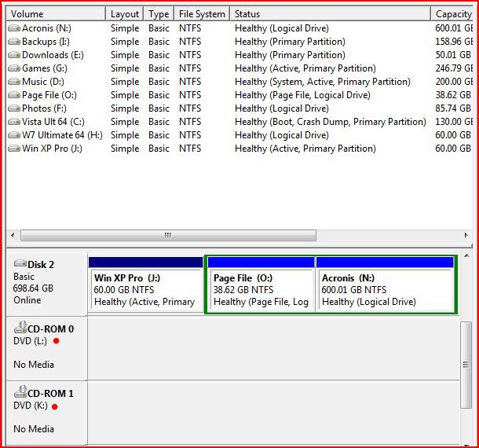Click the 85.74 GB capacity cell
The width and height of the screenshot is (479, 448).
click(453, 108)
